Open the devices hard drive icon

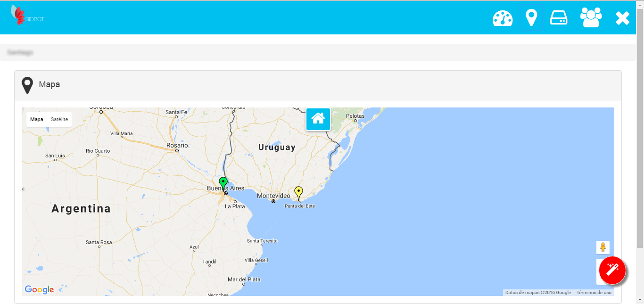559,18
